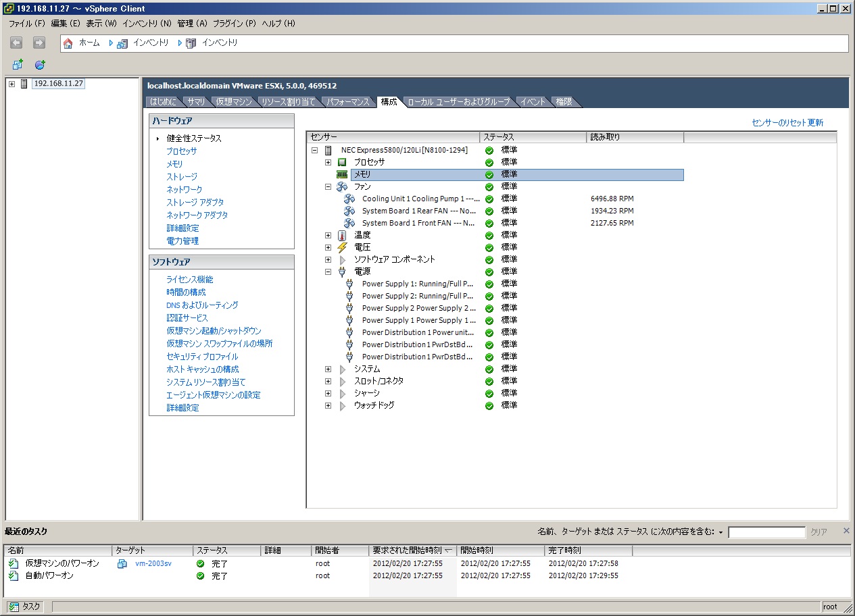Screen dimensions: 855x616
Task: Click the create resource pool icon
Action: pos(40,65)
